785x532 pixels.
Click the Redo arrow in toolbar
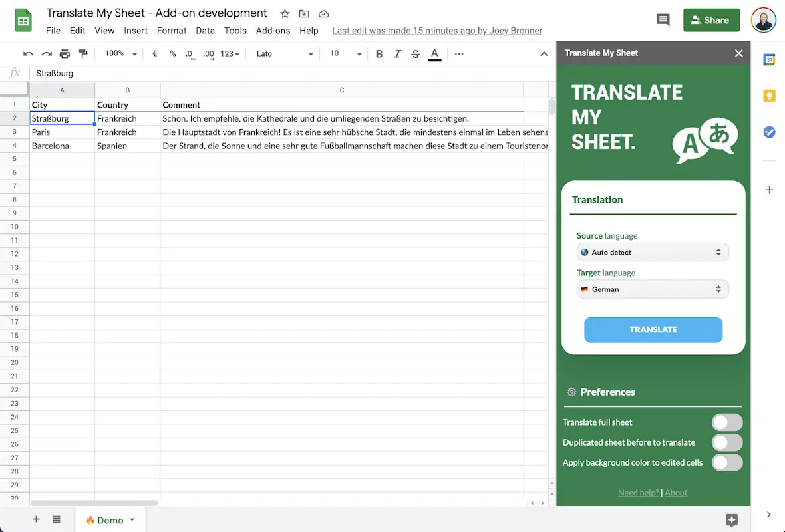tap(47, 54)
